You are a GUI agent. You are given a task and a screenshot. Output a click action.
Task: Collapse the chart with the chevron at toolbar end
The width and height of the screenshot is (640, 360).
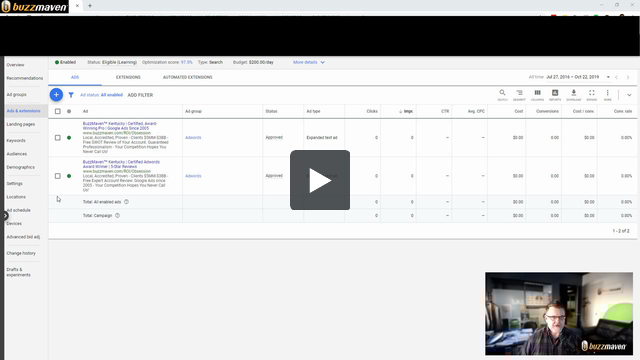click(629, 95)
